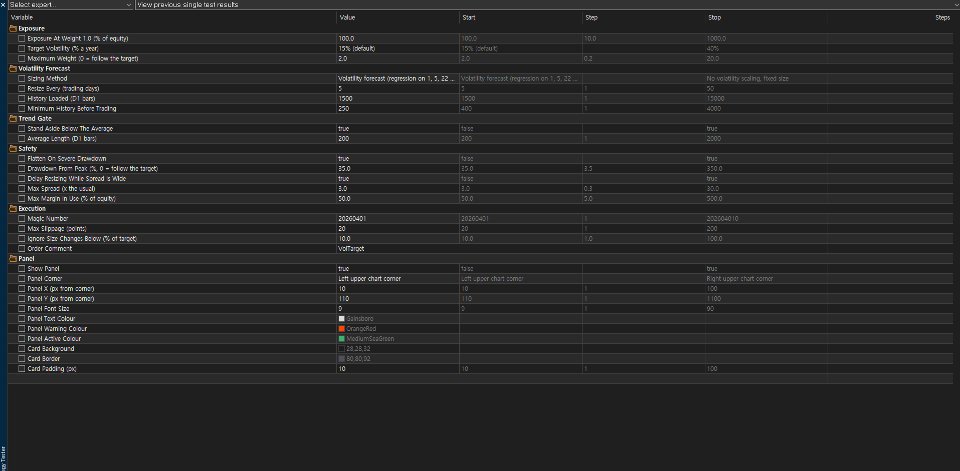The width and height of the screenshot is (960, 471).
Task: Open the Select expert dropdown
Action: point(70,4)
